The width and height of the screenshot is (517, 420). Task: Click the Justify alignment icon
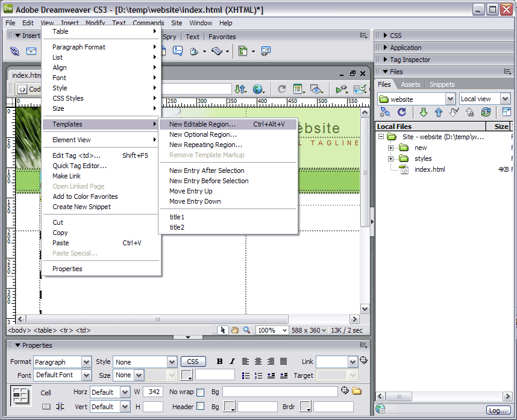click(x=284, y=362)
